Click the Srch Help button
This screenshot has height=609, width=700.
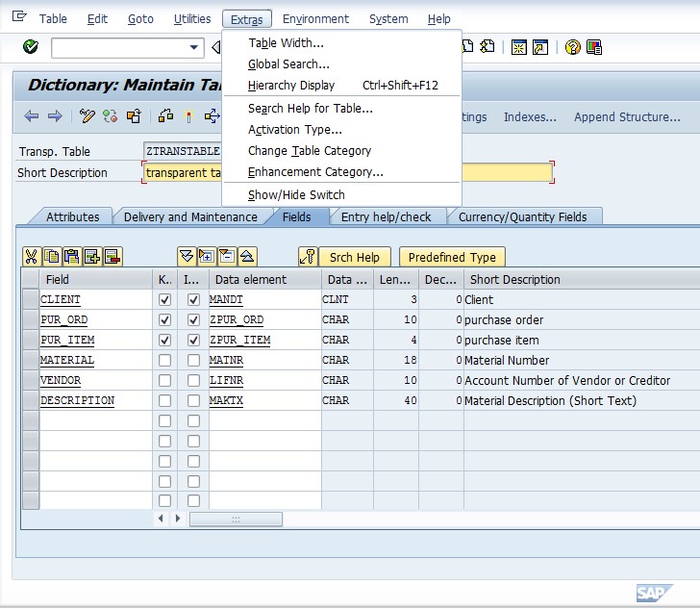tap(355, 257)
